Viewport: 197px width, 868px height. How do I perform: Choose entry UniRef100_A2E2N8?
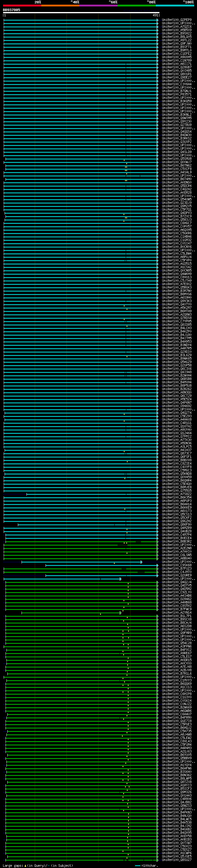point(176,548)
